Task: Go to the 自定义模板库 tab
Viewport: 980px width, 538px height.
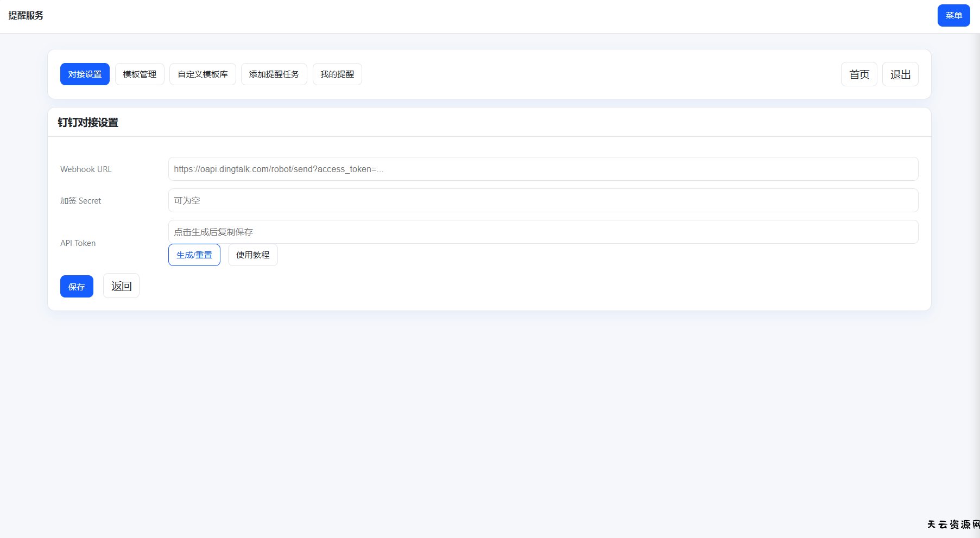Action: 203,74
